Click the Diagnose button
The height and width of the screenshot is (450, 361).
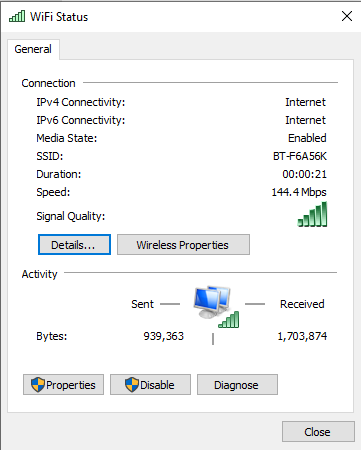(x=237, y=385)
